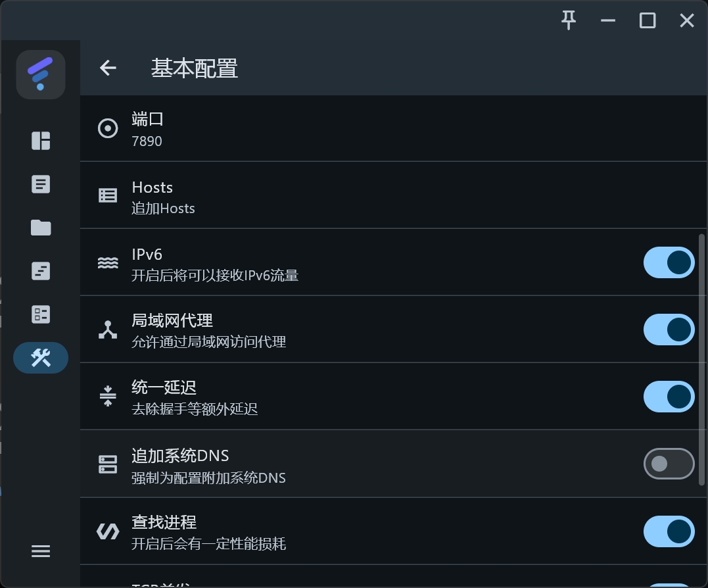Pin the window on top
Screen dimensions: 708x588
(x=569, y=20)
